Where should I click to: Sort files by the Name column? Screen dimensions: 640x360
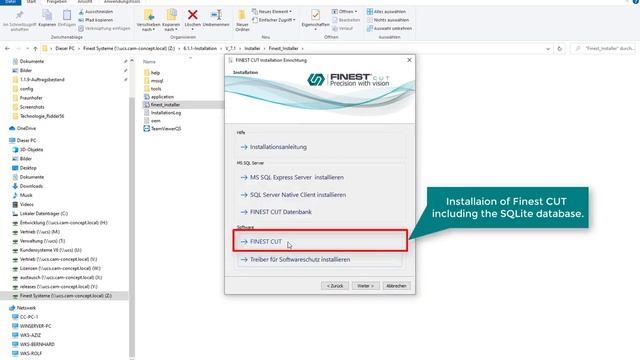coord(149,62)
